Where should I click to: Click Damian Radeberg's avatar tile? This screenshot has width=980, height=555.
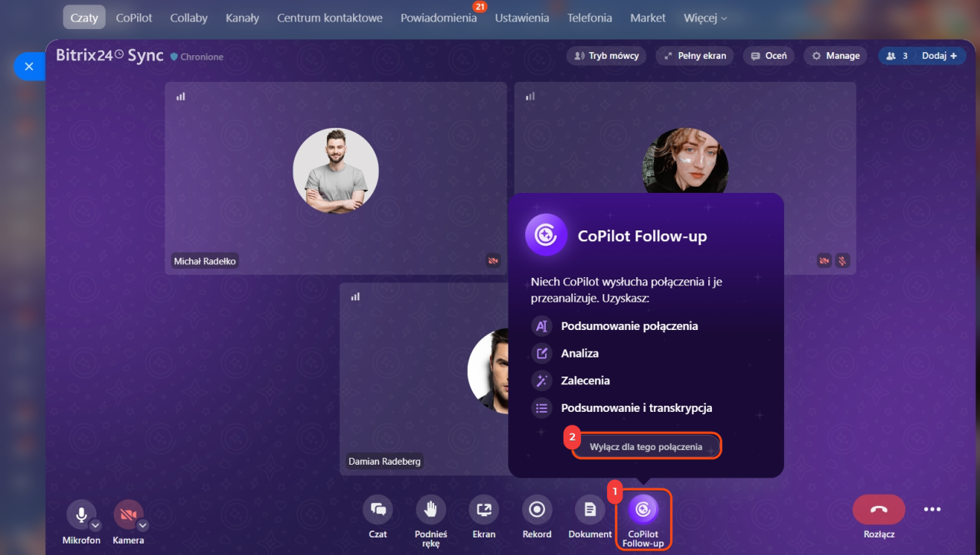(x=488, y=371)
